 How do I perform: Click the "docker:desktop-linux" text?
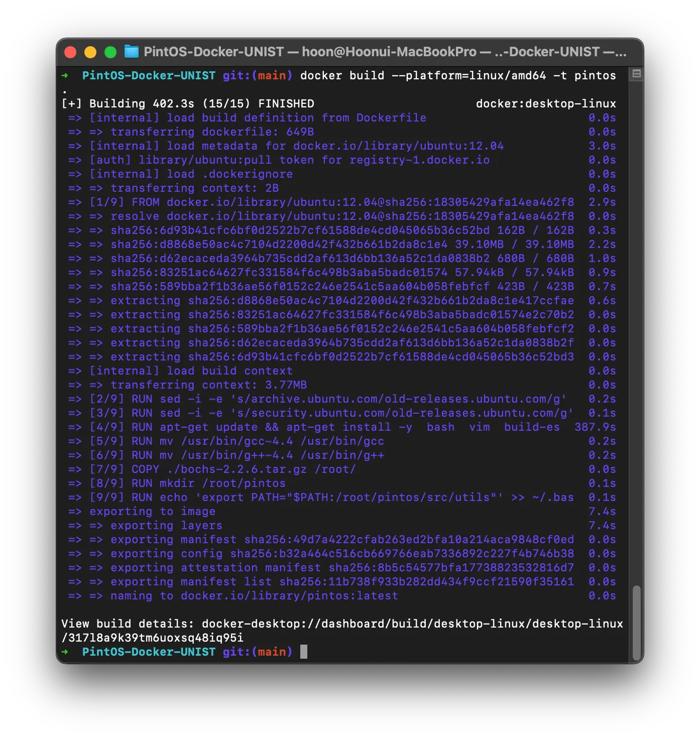pyautogui.click(x=545, y=104)
